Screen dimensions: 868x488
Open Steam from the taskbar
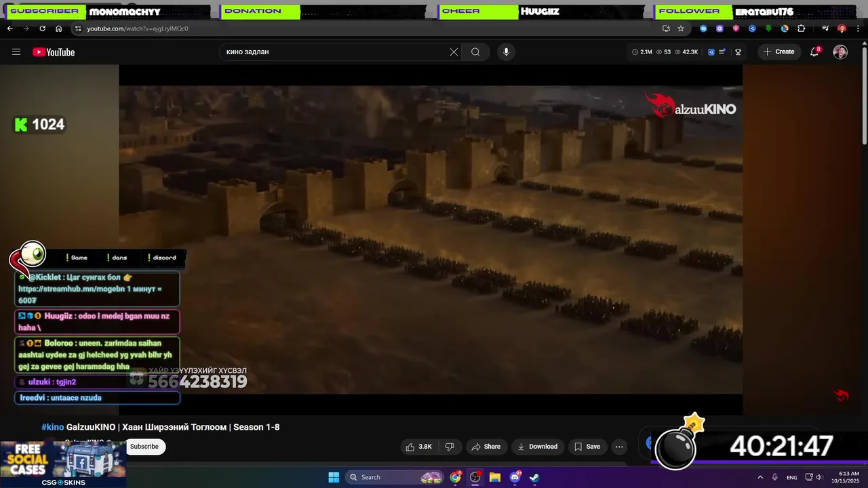click(x=534, y=477)
